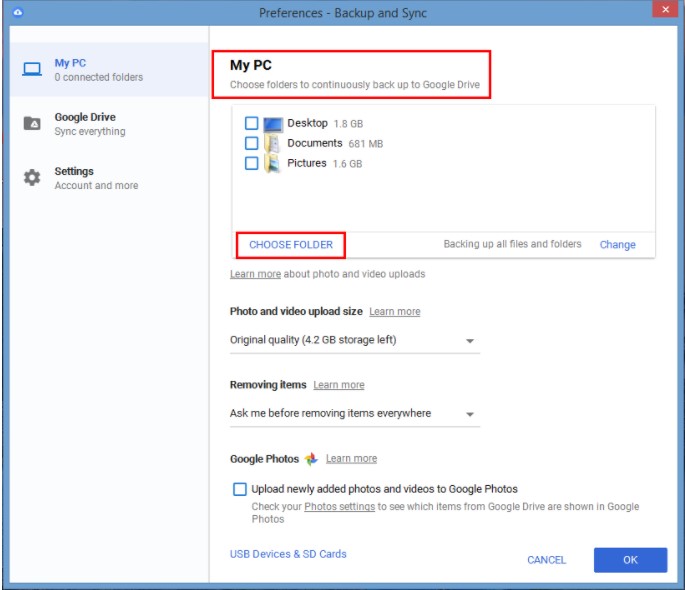Viewport: 685px width, 590px height.
Task: Confirm with the OK button
Action: click(x=630, y=560)
